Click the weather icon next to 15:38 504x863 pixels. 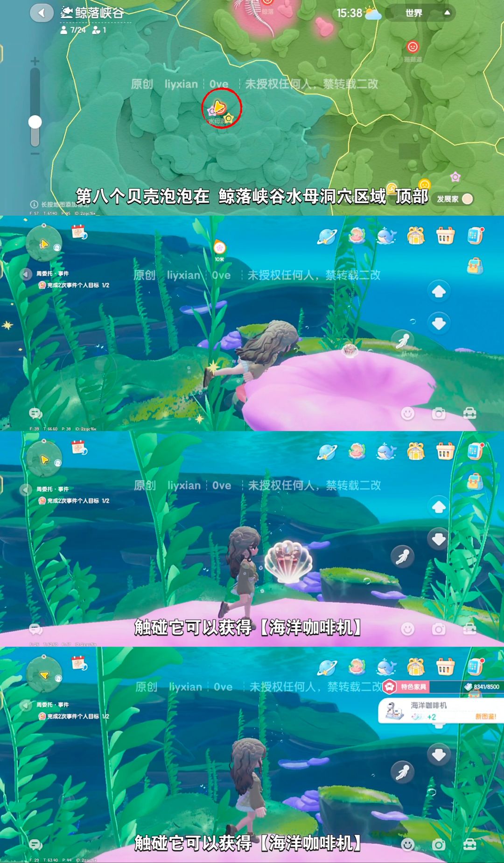(x=373, y=14)
